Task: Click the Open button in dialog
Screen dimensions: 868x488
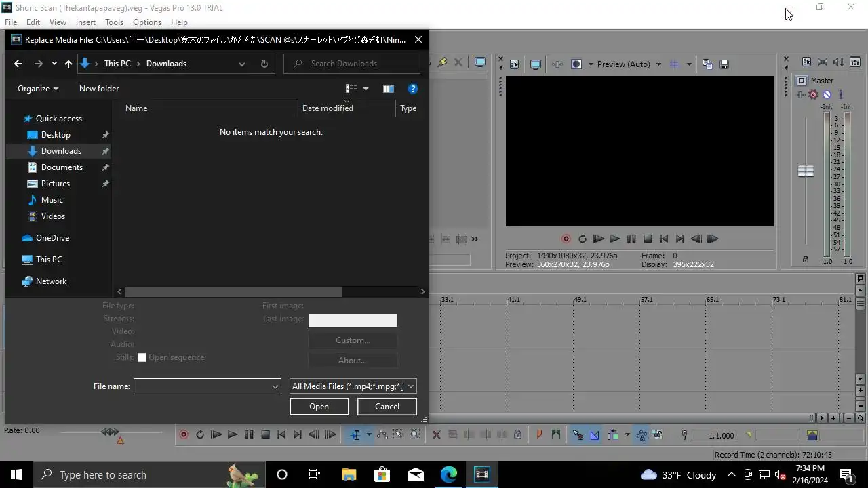Action: point(319,407)
